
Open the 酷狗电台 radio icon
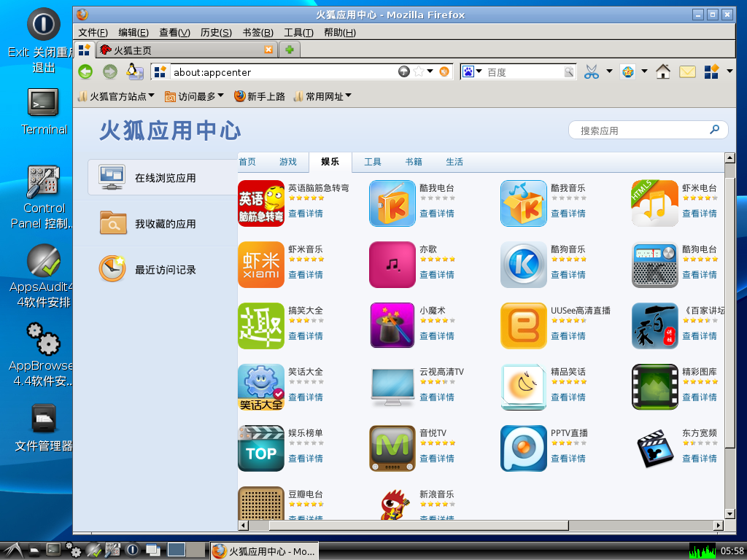pos(654,265)
